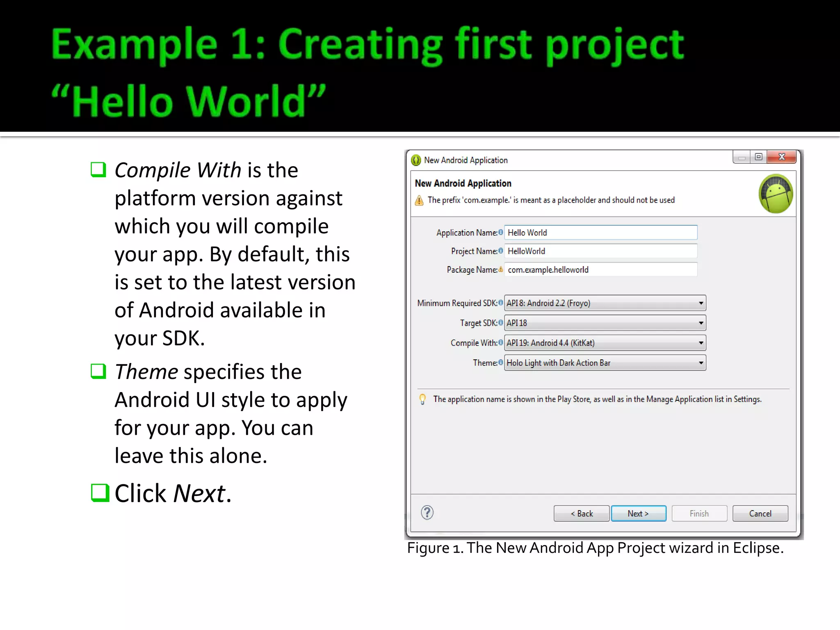The height and width of the screenshot is (630, 840).
Task: Click the 'Figure 1' caption text
Action: point(595,548)
